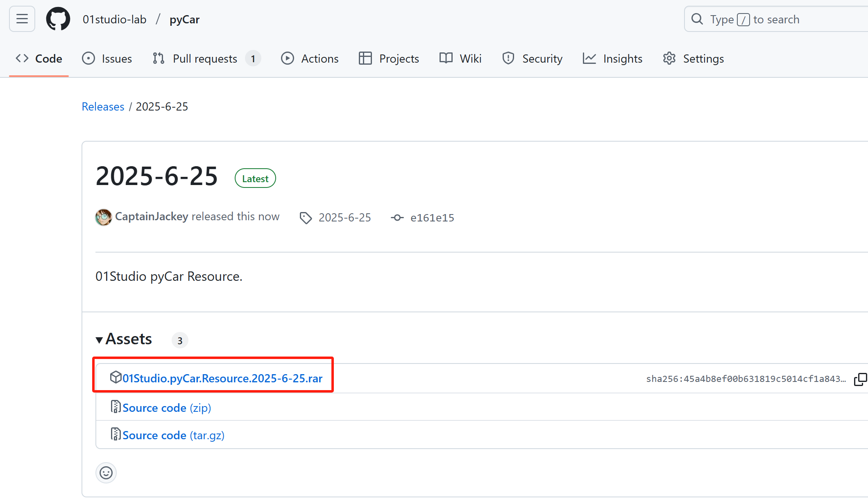The image size is (868, 499).
Task: Click the Settings tab's gear icon
Action: click(x=669, y=59)
